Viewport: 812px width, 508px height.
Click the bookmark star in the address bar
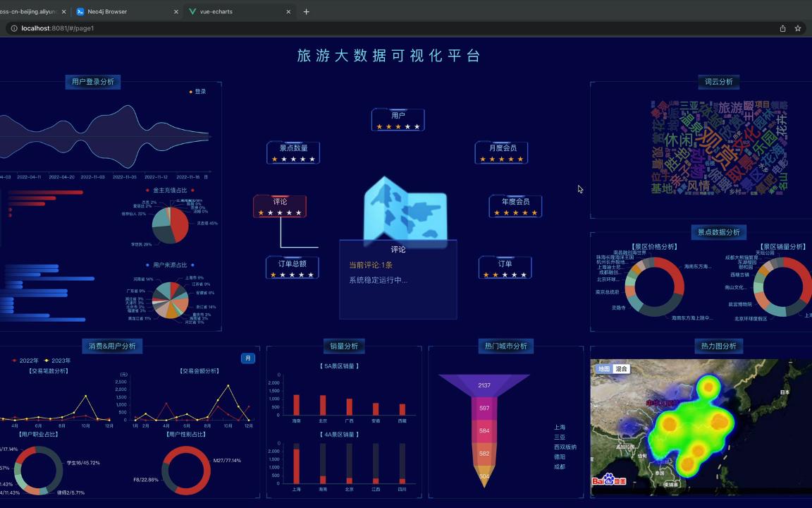pyautogui.click(x=797, y=28)
